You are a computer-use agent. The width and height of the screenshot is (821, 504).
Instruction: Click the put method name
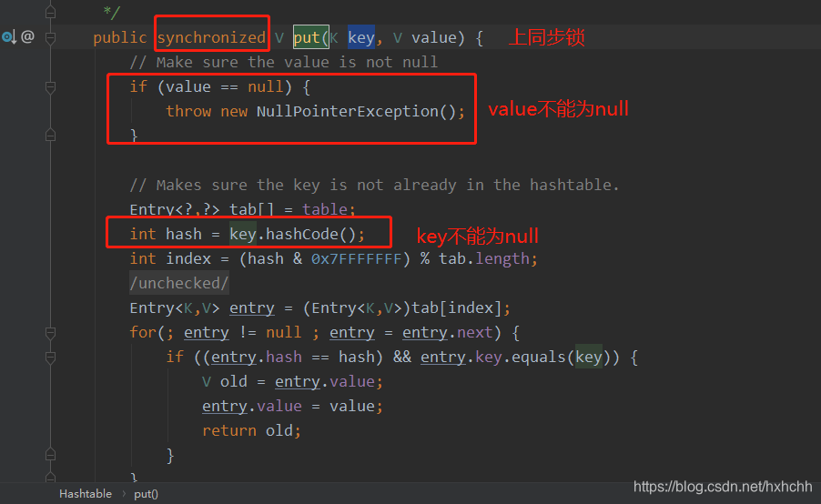(307, 37)
